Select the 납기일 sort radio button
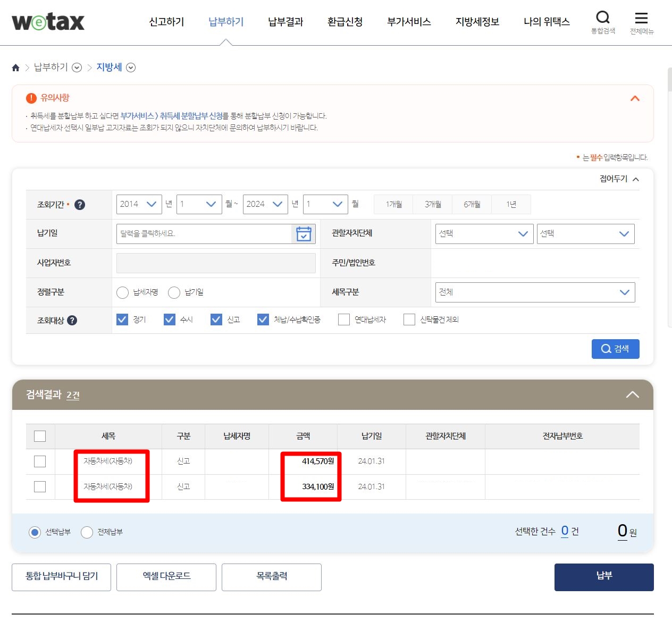Viewport: 672px width, 622px height. (x=174, y=292)
